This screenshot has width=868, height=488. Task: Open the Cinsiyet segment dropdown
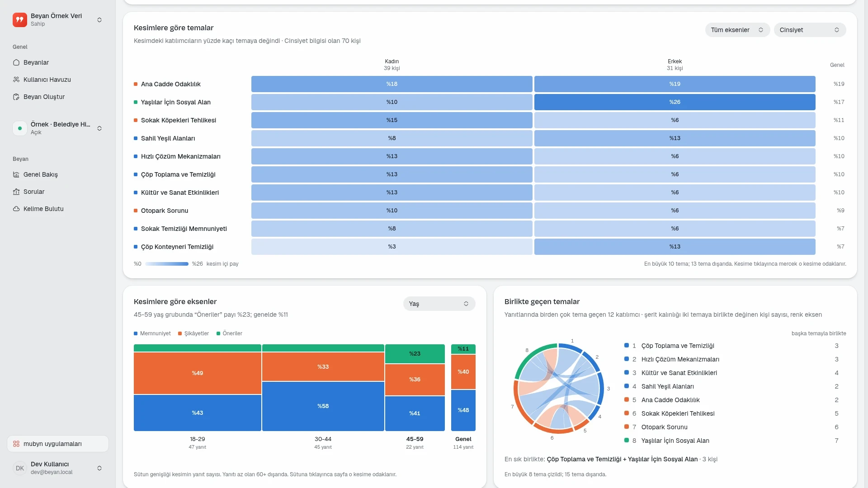click(x=810, y=30)
